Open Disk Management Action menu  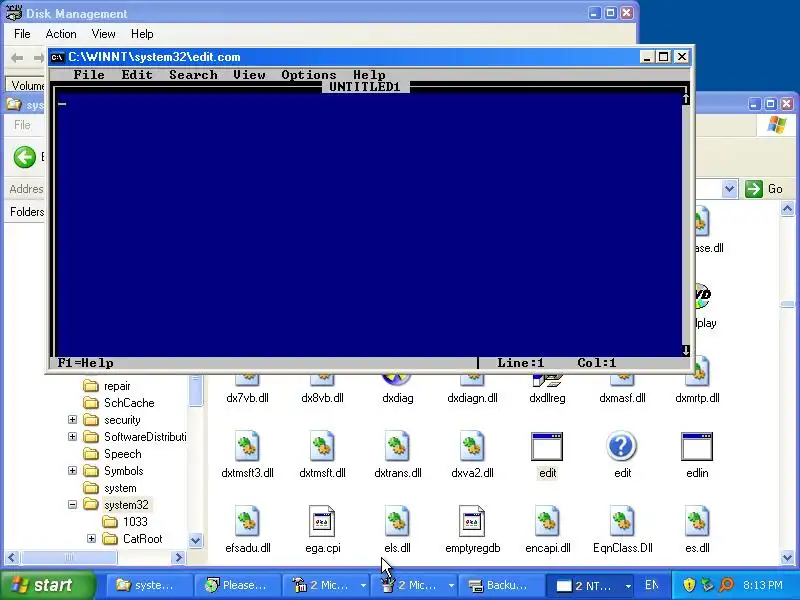click(61, 34)
